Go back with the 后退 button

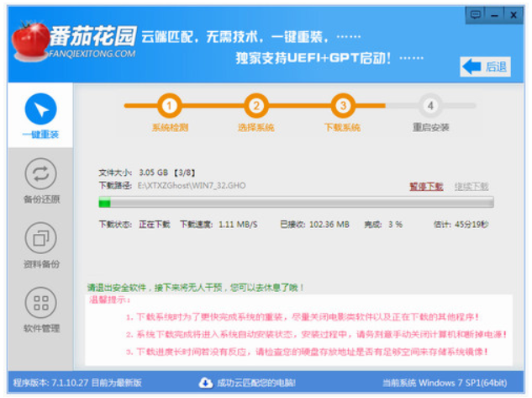click(485, 66)
